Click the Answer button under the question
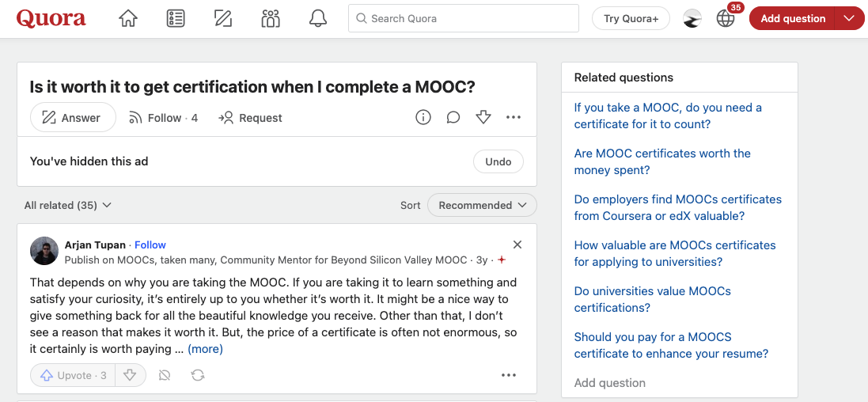The width and height of the screenshot is (868, 402). (73, 117)
